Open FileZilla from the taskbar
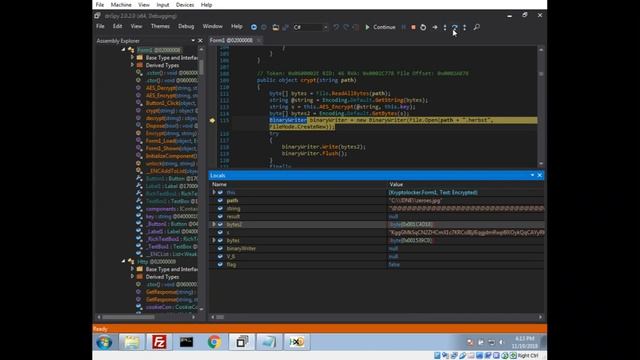The height and width of the screenshot is (360, 640). pos(159,342)
